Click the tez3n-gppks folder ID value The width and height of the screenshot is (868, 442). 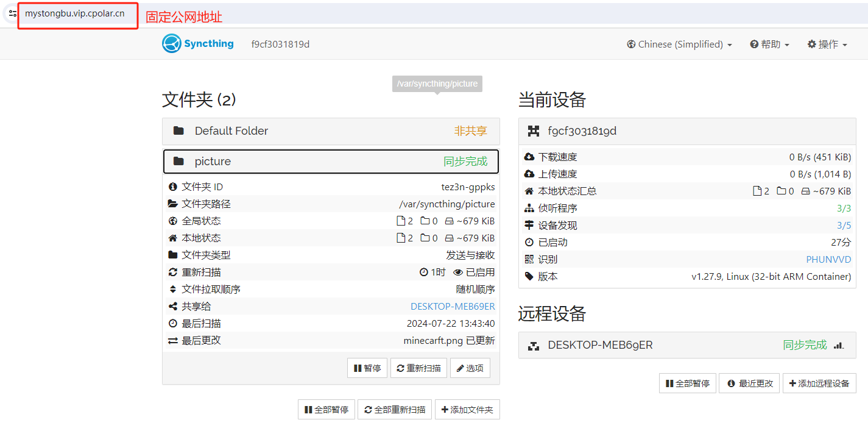pyautogui.click(x=468, y=187)
